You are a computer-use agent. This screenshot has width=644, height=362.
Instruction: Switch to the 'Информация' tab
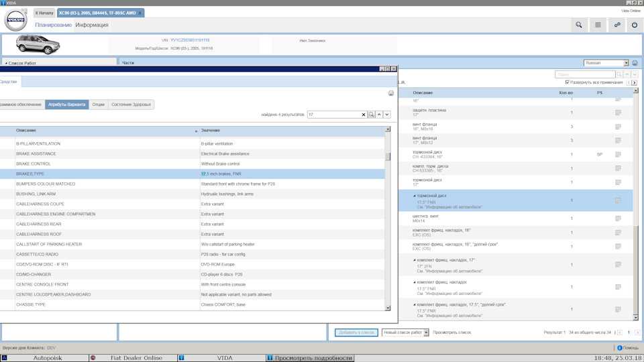[92, 25]
